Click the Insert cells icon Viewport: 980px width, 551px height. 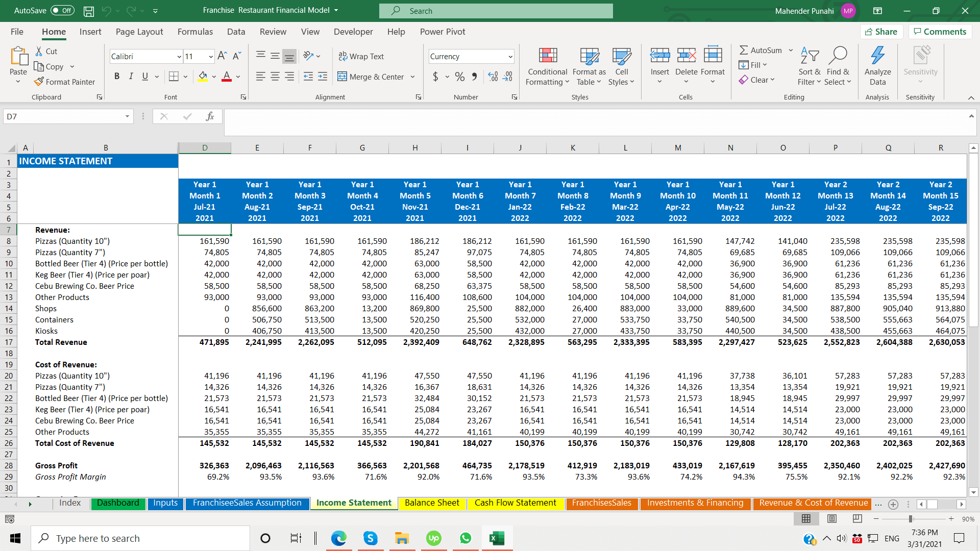coord(660,56)
